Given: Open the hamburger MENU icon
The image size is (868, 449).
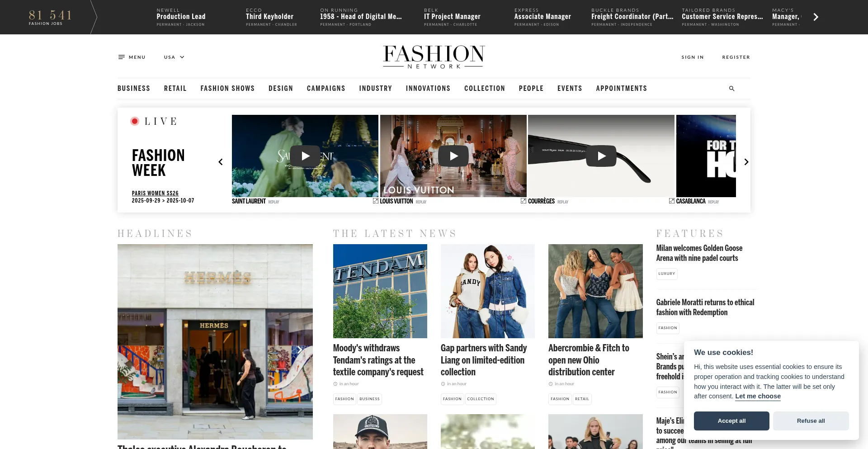Looking at the screenshot, I should pyautogui.click(x=121, y=57).
